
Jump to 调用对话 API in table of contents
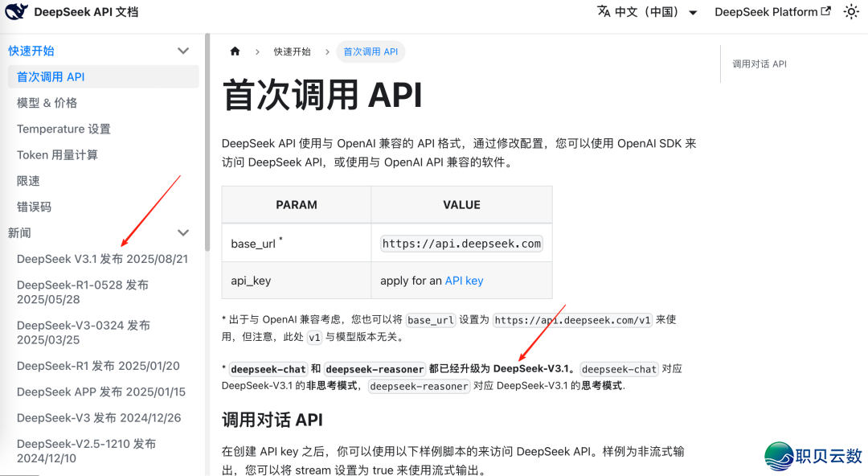coord(759,64)
